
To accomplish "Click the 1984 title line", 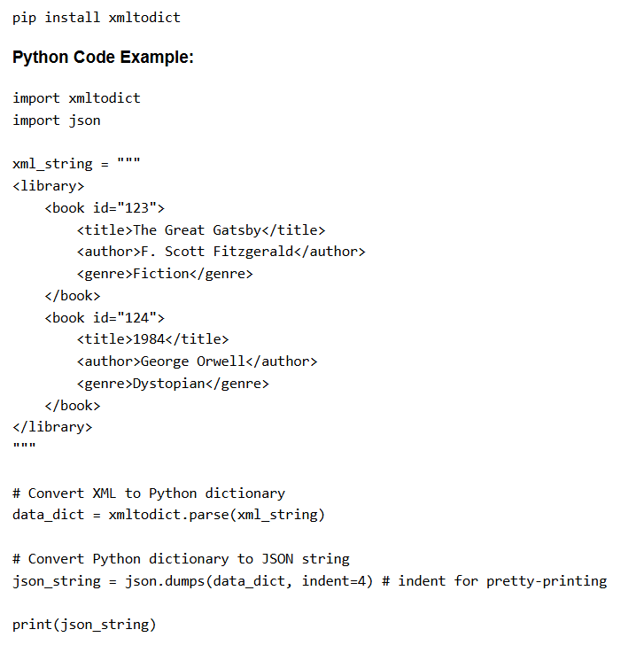I will (x=152, y=339).
